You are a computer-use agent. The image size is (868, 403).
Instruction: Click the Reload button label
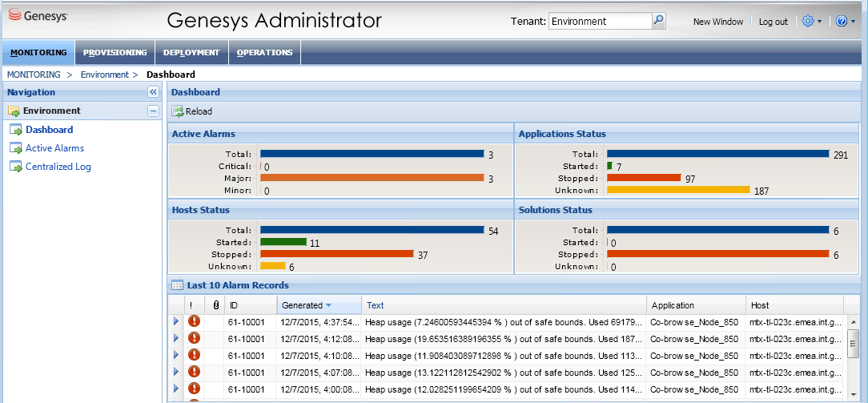click(x=199, y=111)
